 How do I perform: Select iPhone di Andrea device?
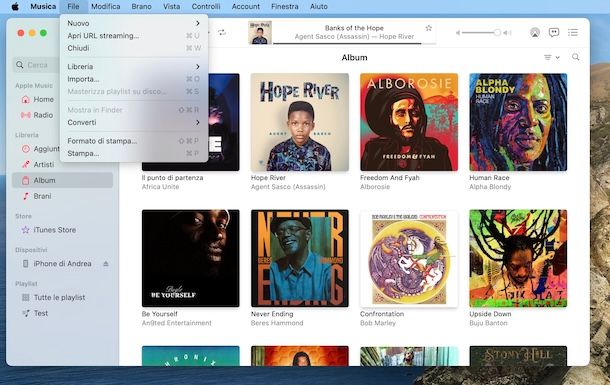(x=62, y=264)
